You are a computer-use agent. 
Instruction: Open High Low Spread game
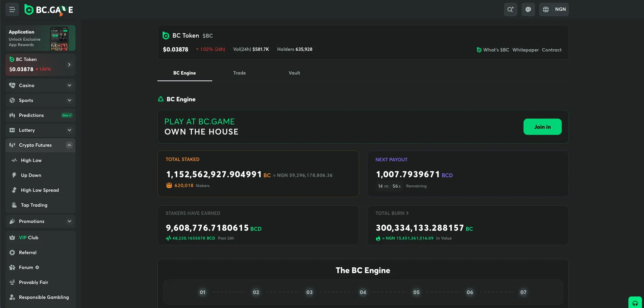[x=40, y=190]
